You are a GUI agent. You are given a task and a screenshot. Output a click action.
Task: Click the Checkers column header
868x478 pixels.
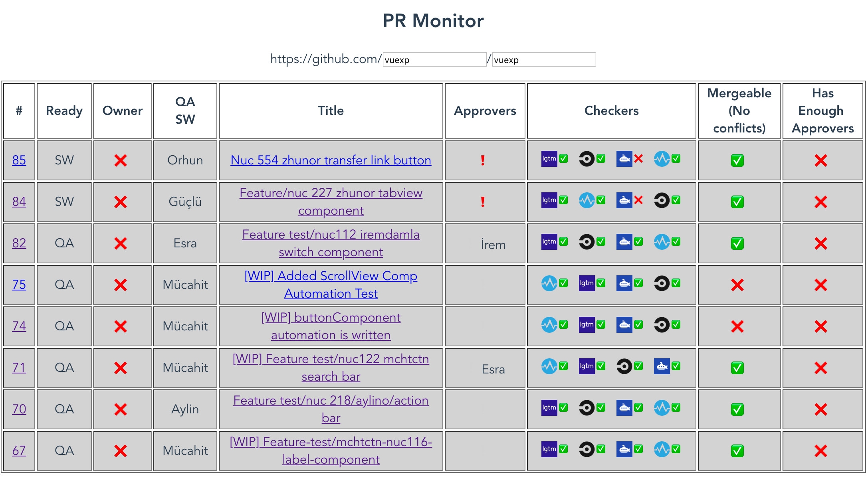(611, 111)
